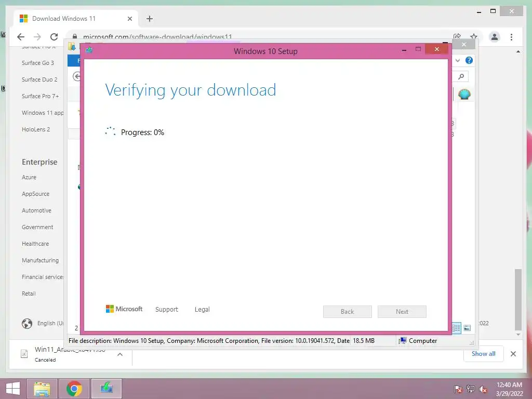Screen dimensions: 532x399
Task: Open Manufacturing link under Enterprise
Action: tap(40, 260)
